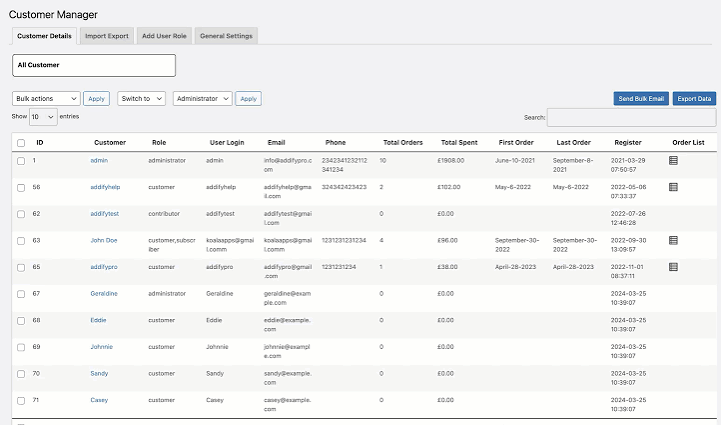Click the Send Bulk Email button
The height and width of the screenshot is (425, 721).
641,98
